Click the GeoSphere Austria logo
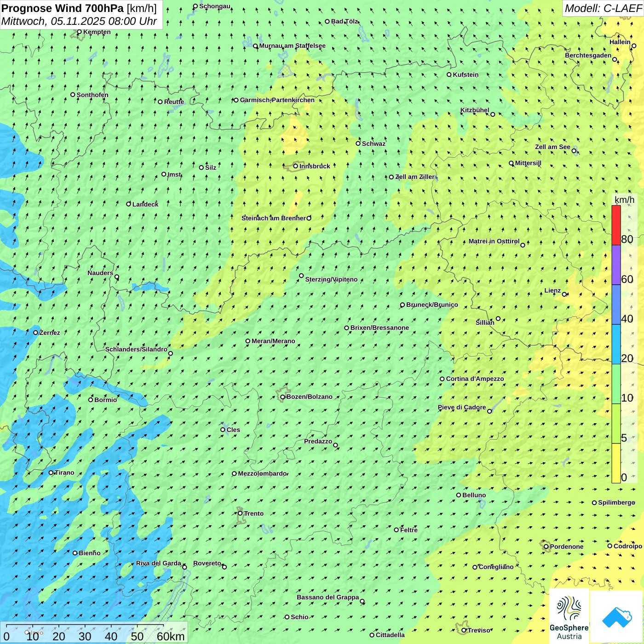This screenshot has height=644, width=644. coord(569,616)
